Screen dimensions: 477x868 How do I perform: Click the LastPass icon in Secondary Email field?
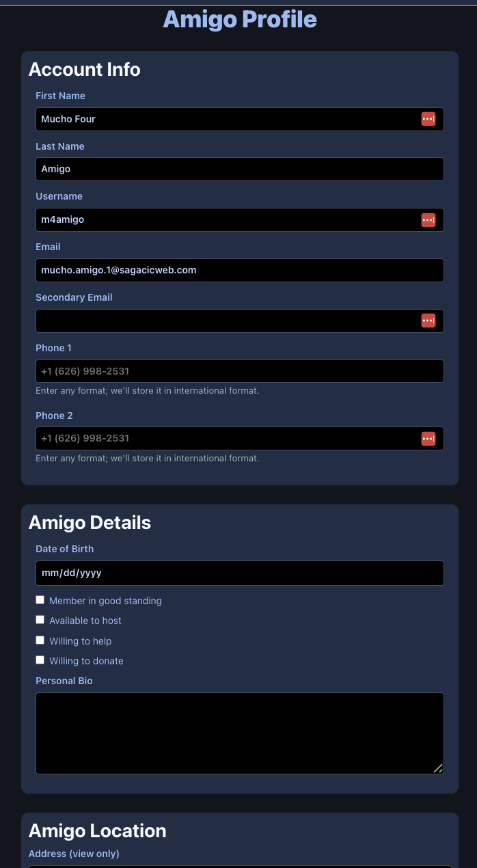tap(428, 320)
